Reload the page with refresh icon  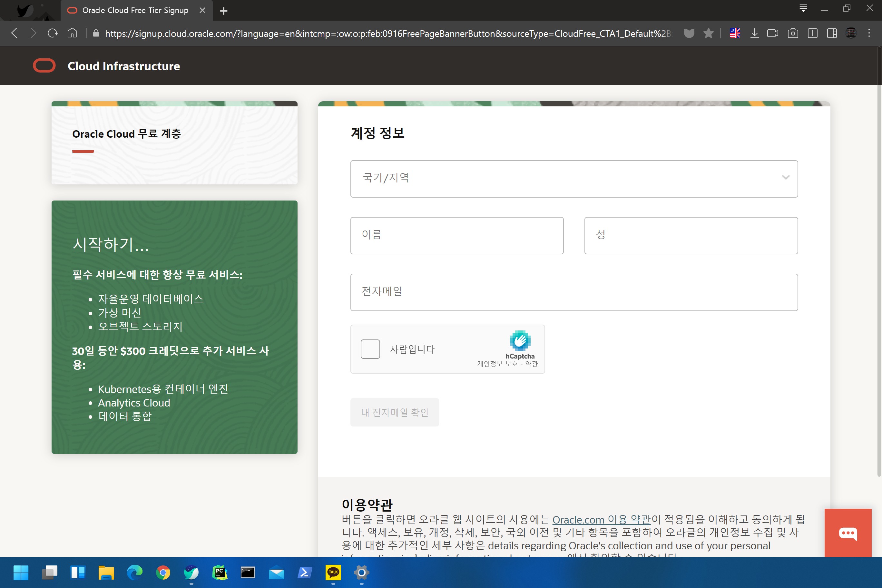(53, 34)
